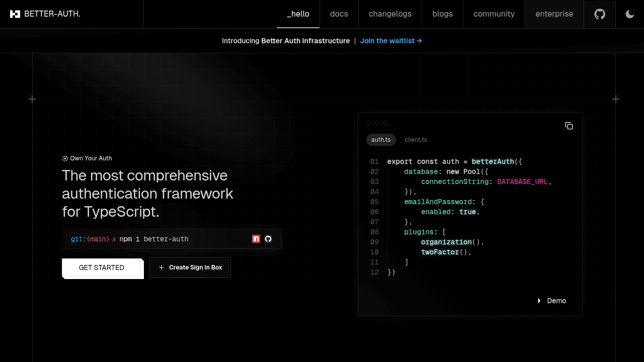The image size is (644, 362).
Task: Click the Own Your Auth badge icon
Action: pos(65,158)
